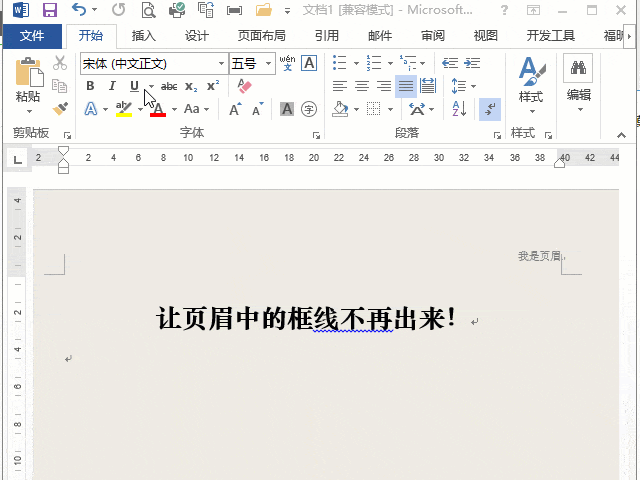
Task: Open the Page Layout (页面布局) tab
Action: click(x=261, y=36)
